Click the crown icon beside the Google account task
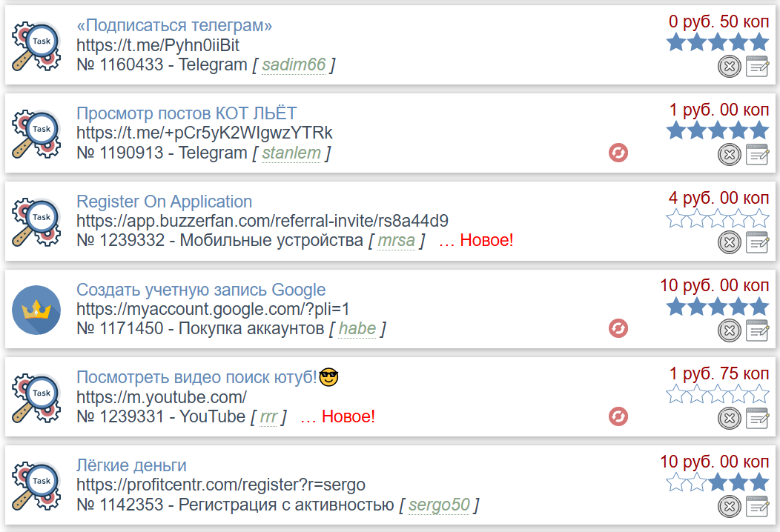Image resolution: width=780 pixels, height=532 pixels. (x=36, y=309)
